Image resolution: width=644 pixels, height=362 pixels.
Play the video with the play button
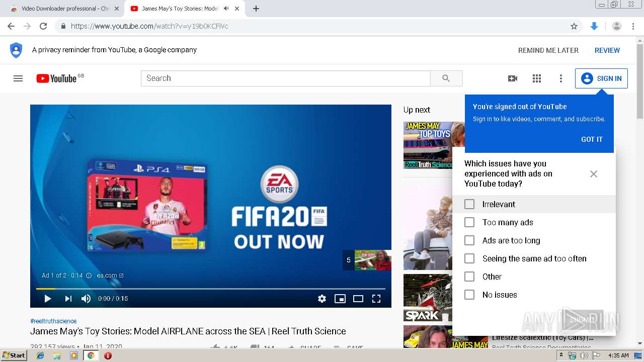tap(48, 299)
